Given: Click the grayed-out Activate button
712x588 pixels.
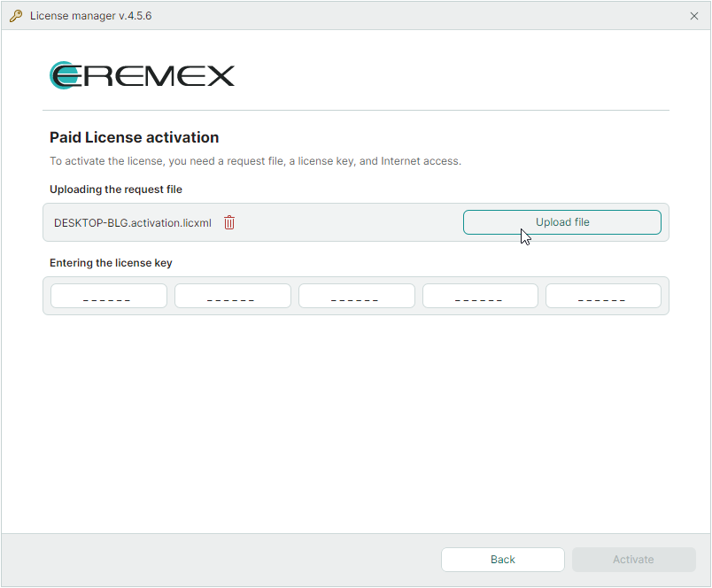Looking at the screenshot, I should [633, 560].
